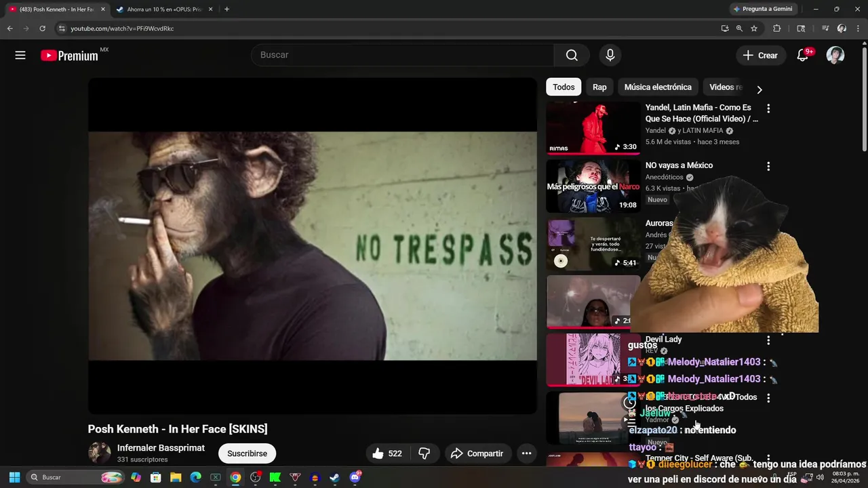This screenshot has height=488, width=868.
Task: Click the YouTube search input field
Action: [402, 55]
